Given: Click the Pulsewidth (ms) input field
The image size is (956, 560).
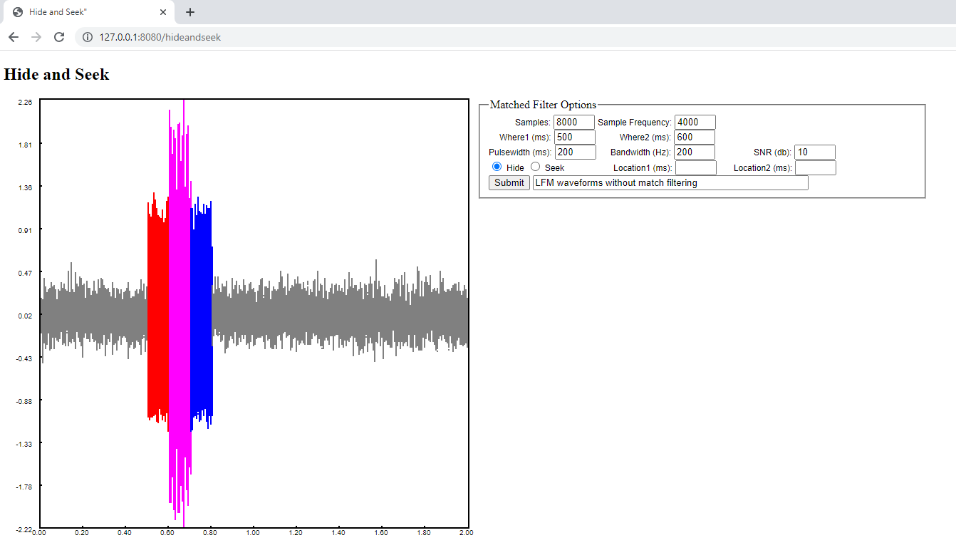Looking at the screenshot, I should click(573, 152).
